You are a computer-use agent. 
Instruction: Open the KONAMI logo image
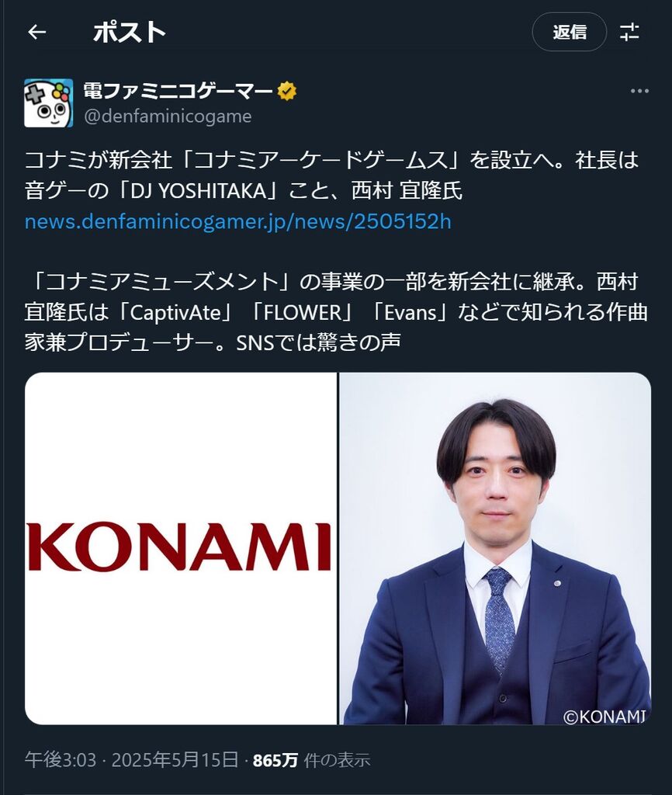click(181, 549)
